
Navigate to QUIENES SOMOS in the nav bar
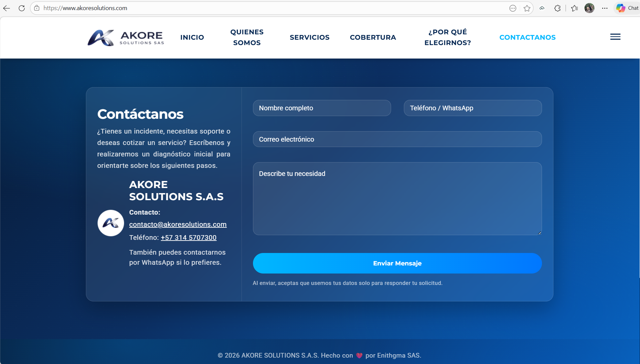247,37
